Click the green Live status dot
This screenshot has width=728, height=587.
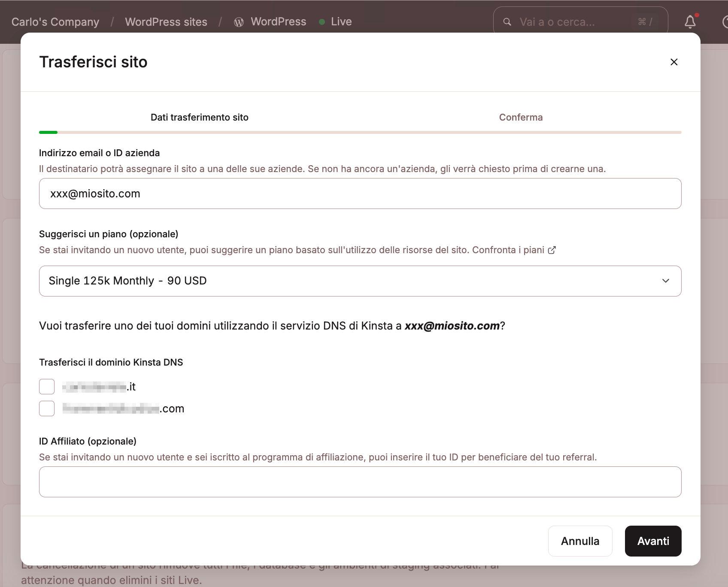click(322, 22)
